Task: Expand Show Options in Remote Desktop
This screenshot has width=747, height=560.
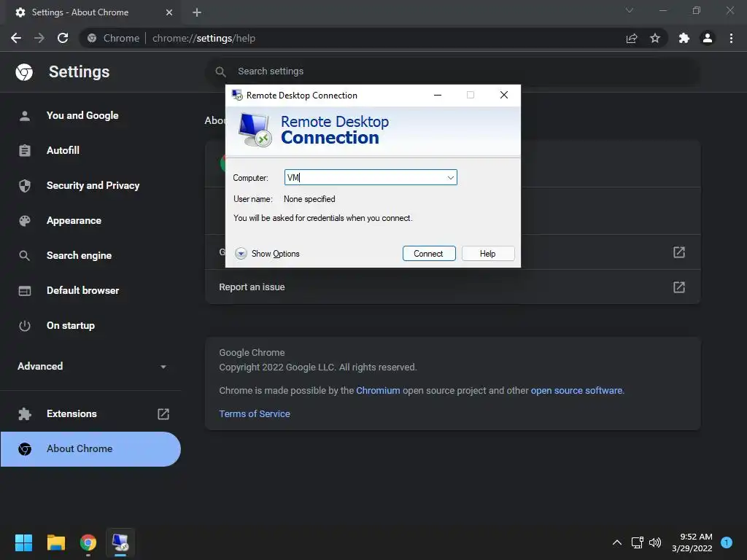Action: [267, 254]
